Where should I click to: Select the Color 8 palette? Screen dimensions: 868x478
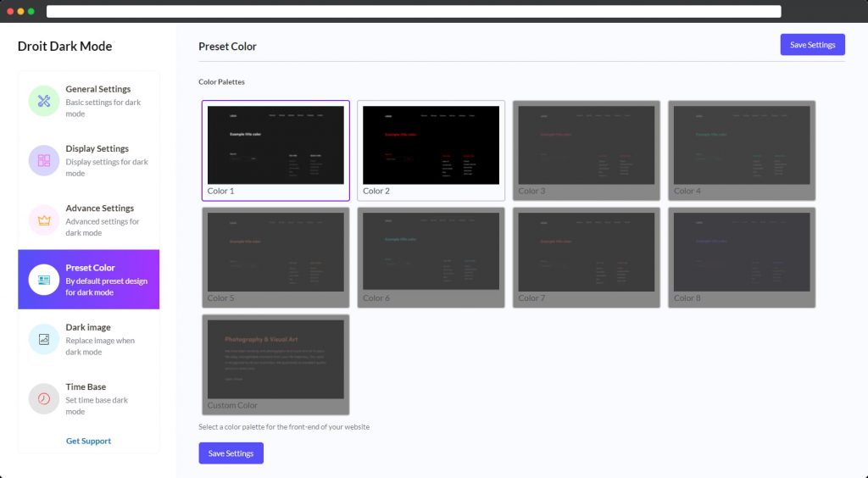click(742, 258)
